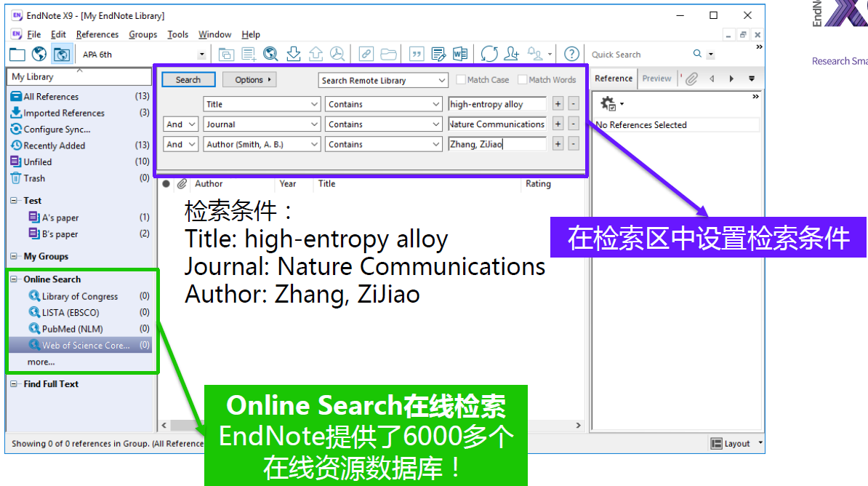Image resolution: width=868 pixels, height=486 pixels.
Task: Click the Quick Search input field
Action: click(x=640, y=55)
